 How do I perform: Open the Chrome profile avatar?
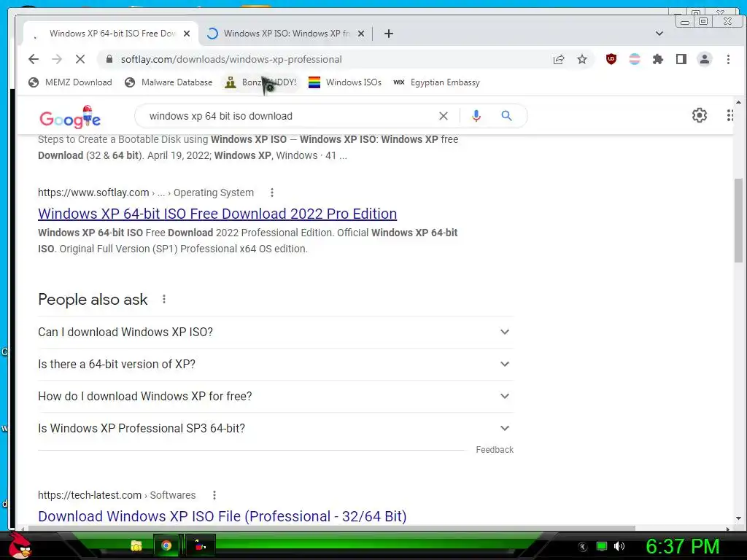pyautogui.click(x=704, y=59)
